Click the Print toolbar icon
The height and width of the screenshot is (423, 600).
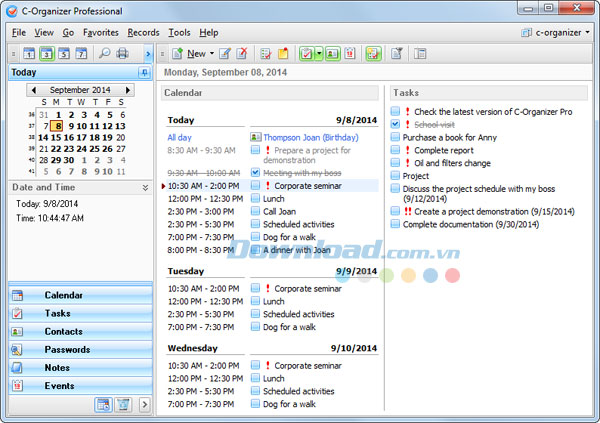pos(122,53)
